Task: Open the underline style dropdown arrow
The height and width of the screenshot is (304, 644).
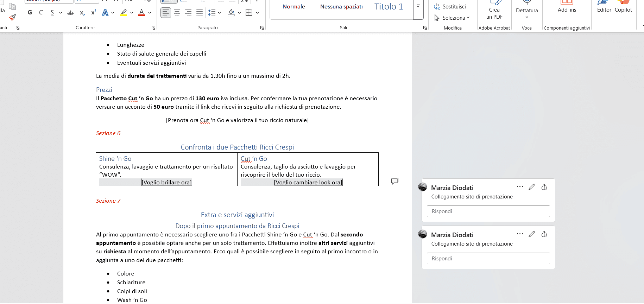Action: point(61,13)
